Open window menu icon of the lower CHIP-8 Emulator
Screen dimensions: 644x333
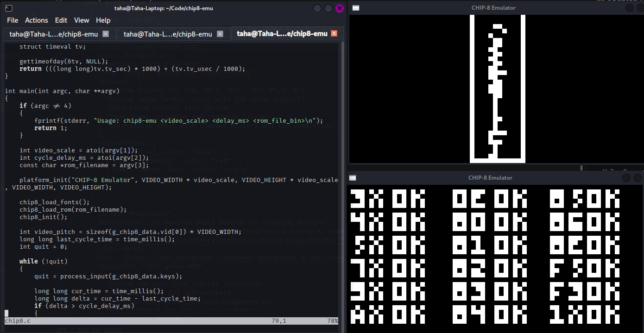[x=353, y=178]
